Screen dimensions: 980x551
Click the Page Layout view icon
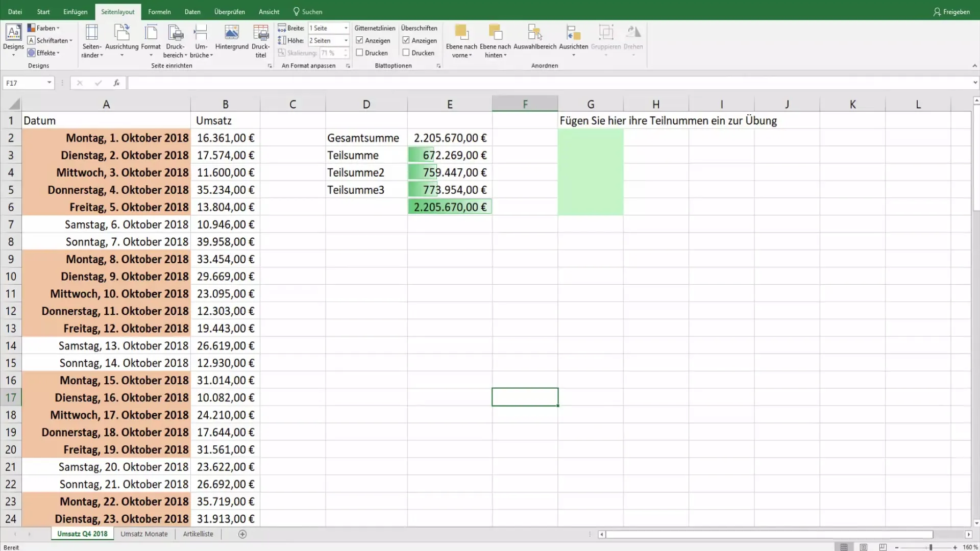coord(863,547)
